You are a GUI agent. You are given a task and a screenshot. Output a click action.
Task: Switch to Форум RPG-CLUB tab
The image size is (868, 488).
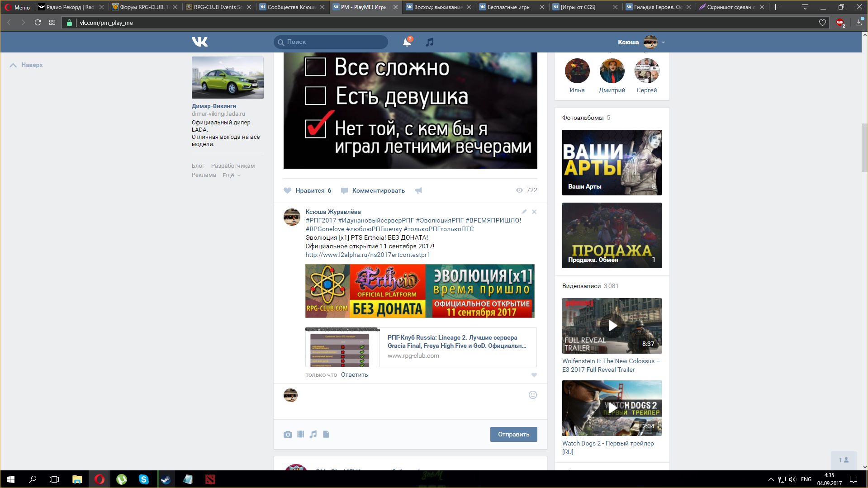click(145, 7)
